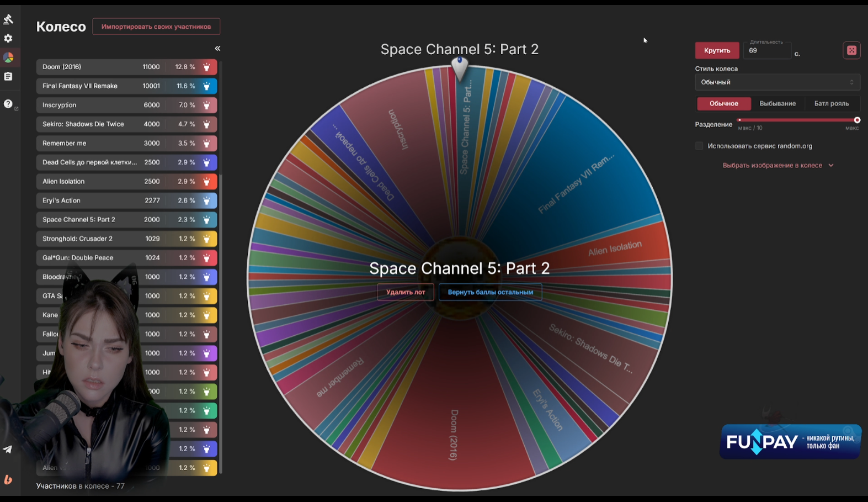Click the Удалить лот button
The width and height of the screenshot is (868, 502).
[x=406, y=292]
